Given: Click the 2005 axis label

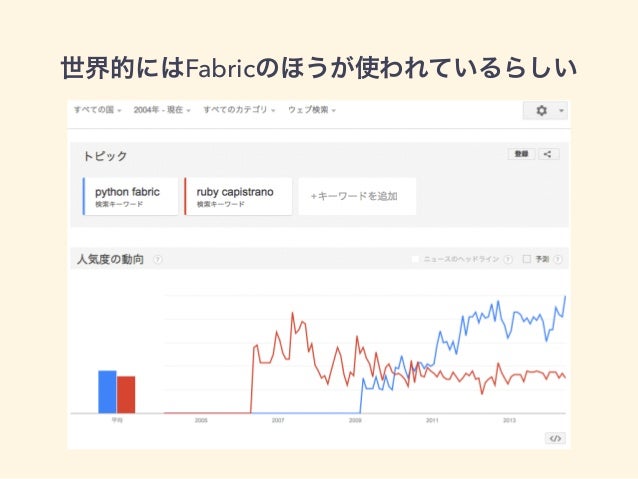Looking at the screenshot, I should tap(201, 420).
